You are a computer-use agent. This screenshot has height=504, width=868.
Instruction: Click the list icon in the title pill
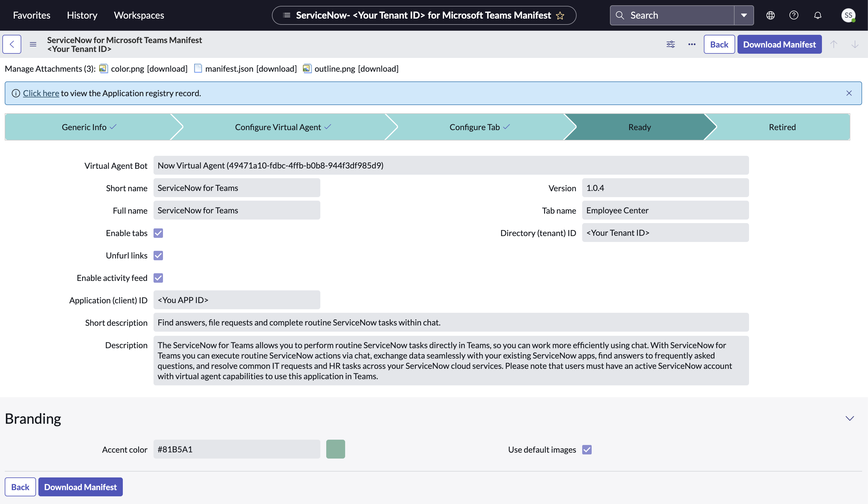(287, 15)
